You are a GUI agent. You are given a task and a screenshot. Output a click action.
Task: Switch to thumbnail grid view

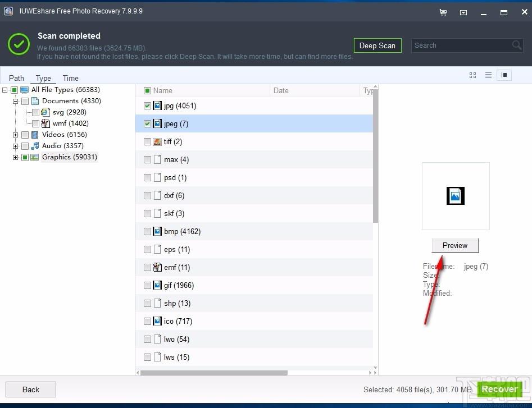pos(472,75)
